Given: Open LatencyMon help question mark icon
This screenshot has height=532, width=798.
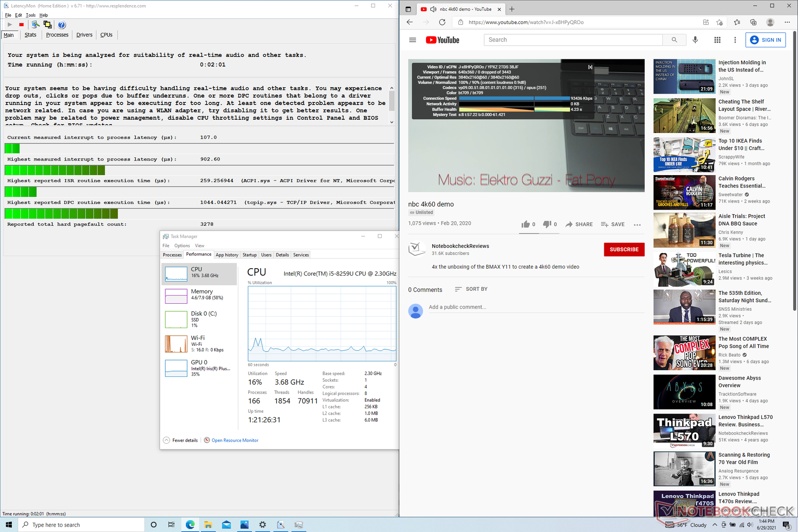Looking at the screenshot, I should (x=62, y=25).
